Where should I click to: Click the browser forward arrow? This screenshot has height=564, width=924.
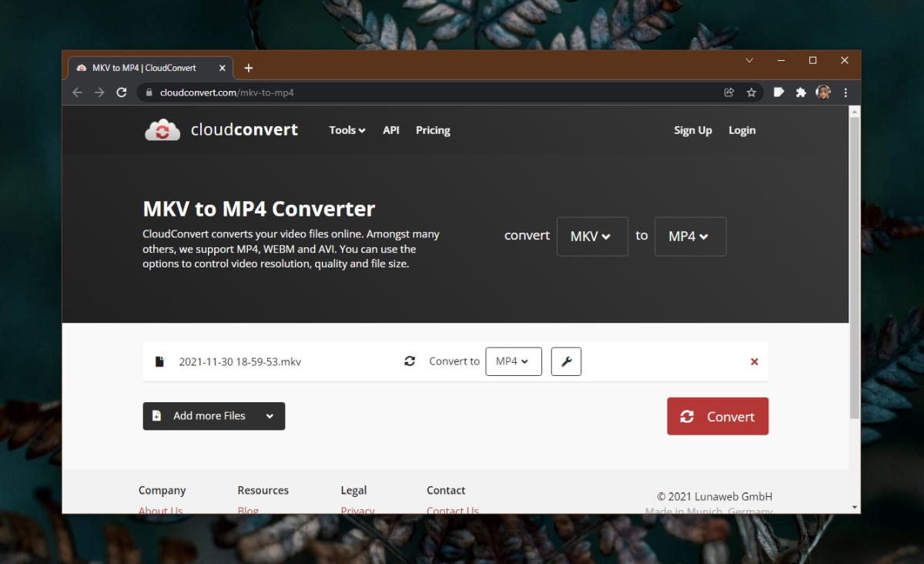point(99,92)
